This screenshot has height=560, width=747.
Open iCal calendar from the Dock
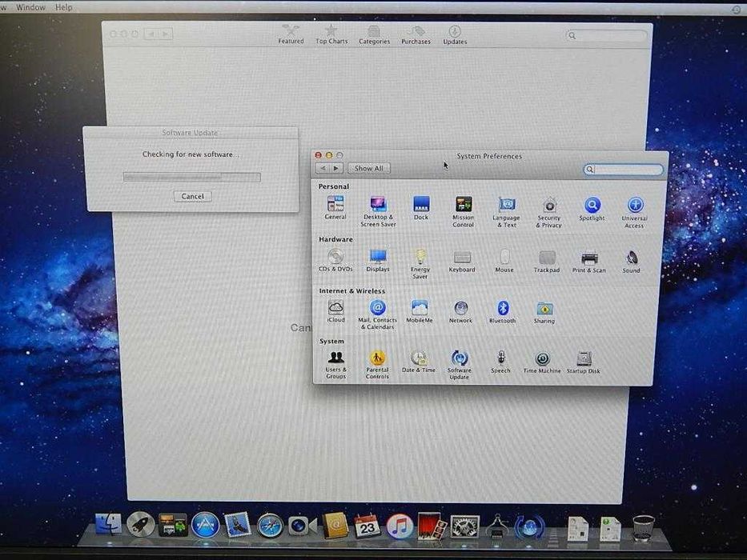[367, 526]
